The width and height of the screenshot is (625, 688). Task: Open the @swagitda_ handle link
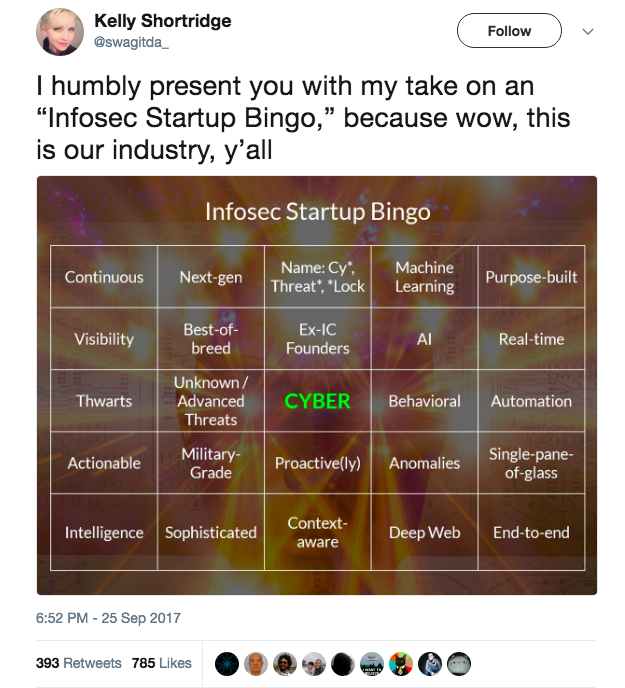click(132, 42)
